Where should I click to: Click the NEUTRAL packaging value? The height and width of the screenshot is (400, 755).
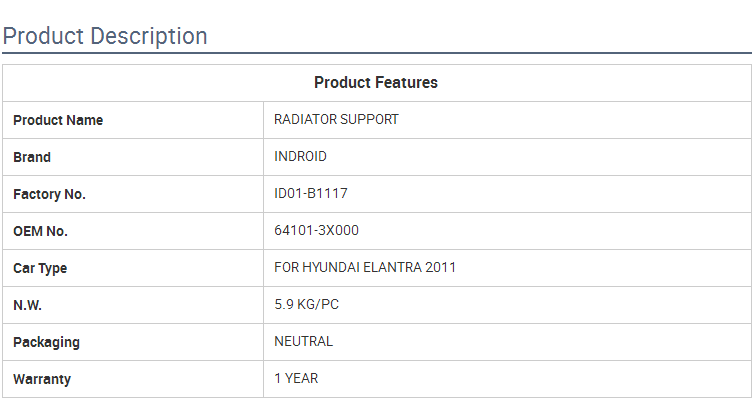303,341
